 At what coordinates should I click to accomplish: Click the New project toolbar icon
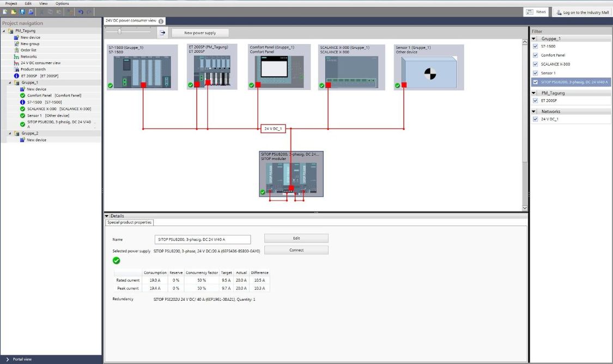[5, 12]
